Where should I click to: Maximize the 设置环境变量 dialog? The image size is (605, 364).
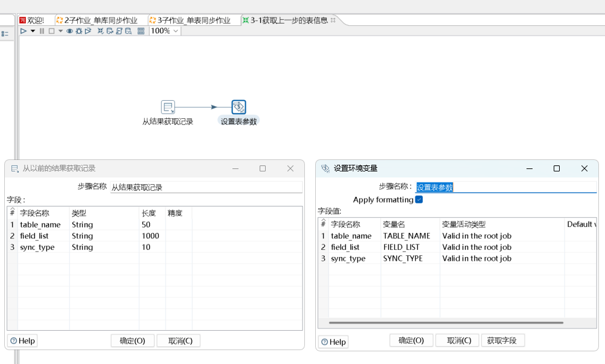tap(556, 168)
